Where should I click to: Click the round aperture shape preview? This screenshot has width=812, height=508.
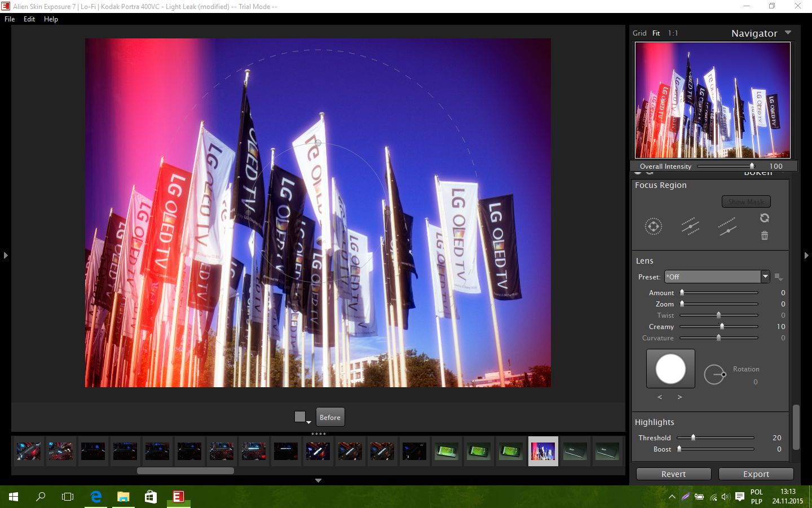pyautogui.click(x=670, y=369)
